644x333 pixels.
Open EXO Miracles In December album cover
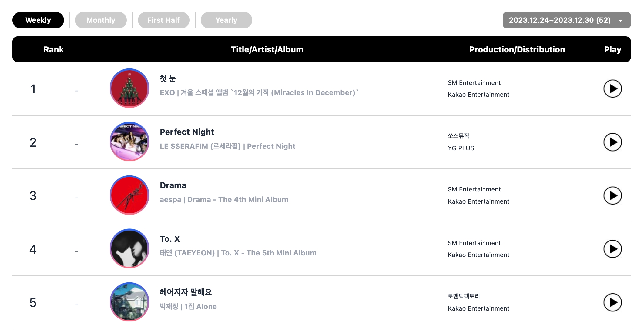pyautogui.click(x=129, y=88)
